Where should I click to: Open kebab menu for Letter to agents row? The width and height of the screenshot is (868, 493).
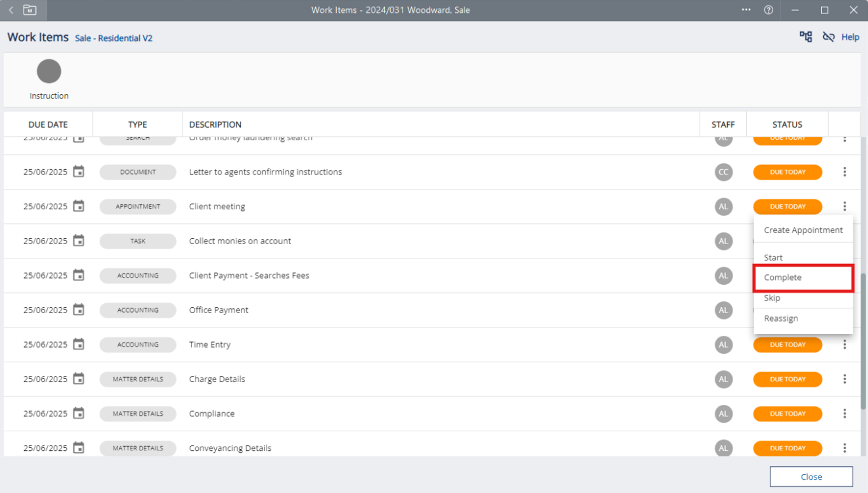pos(844,172)
